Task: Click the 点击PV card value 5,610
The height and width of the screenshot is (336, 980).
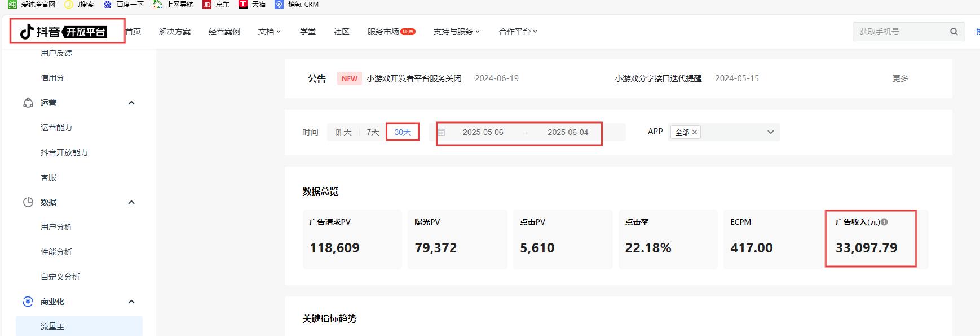Action: (537, 248)
